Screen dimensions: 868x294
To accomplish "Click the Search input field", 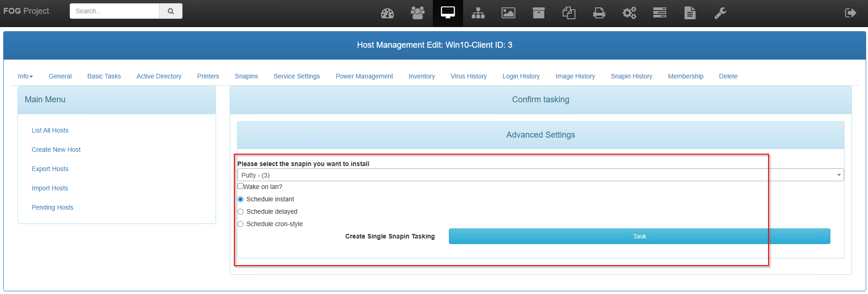I will pos(114,11).
